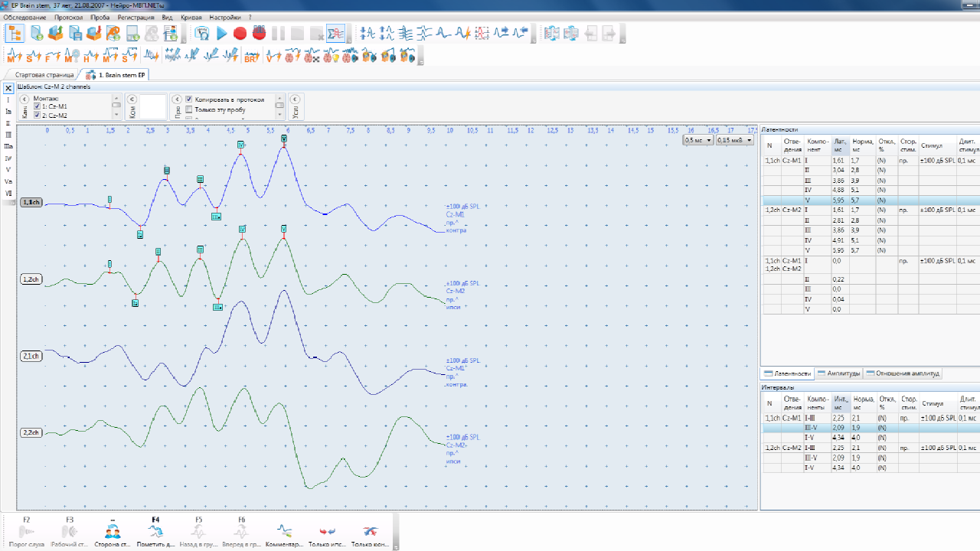Toggle the '1: Cz-M1' montage checkbox
980x551 pixels.
(37, 106)
